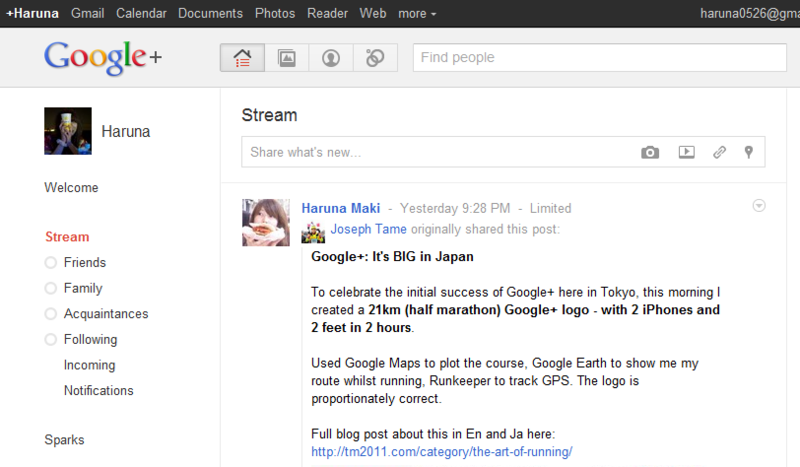
Task: Click the Find people search box
Action: coord(599,58)
